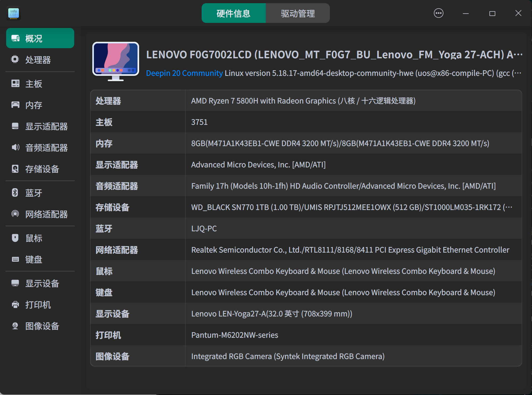532x395 pixels.
Task: Open the 显示适配器 sidebar entry
Action: pyautogui.click(x=46, y=126)
